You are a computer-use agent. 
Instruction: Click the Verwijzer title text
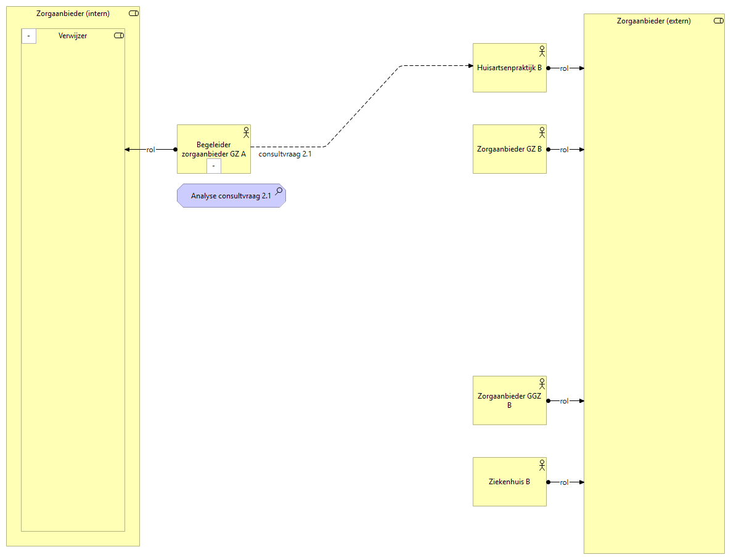click(73, 36)
